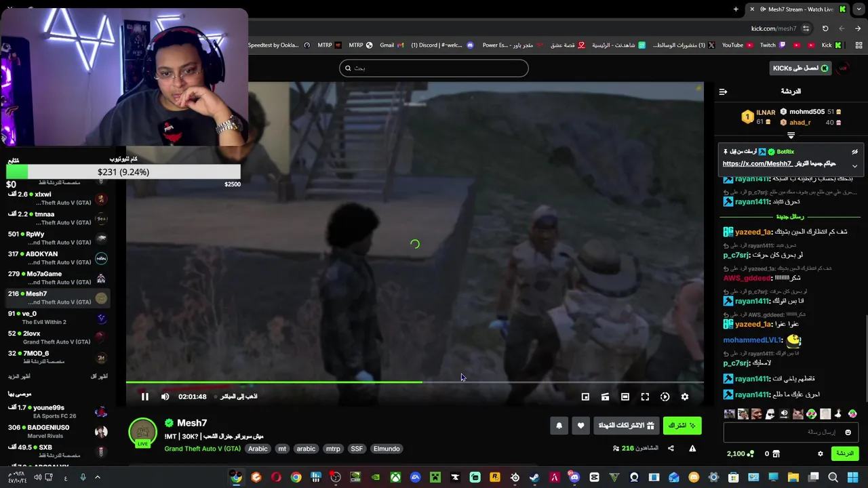This screenshot has width=868, height=488.
Task: Expand the chat leaderboard with down arrow
Action: pyautogui.click(x=791, y=136)
